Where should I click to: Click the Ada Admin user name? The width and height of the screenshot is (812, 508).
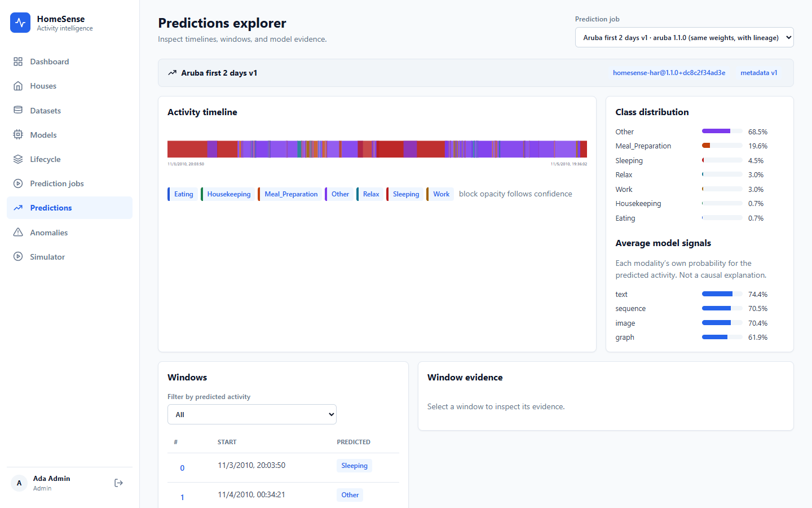(51, 478)
